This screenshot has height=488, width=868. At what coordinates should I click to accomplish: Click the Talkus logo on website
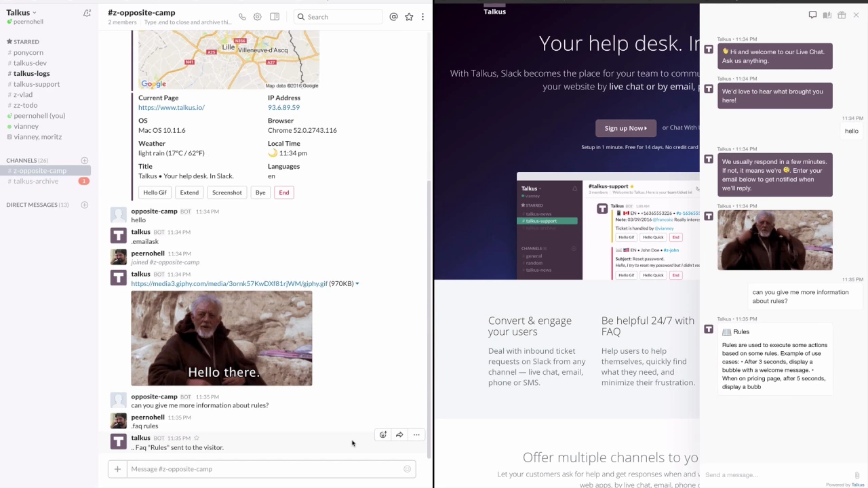pyautogui.click(x=494, y=9)
